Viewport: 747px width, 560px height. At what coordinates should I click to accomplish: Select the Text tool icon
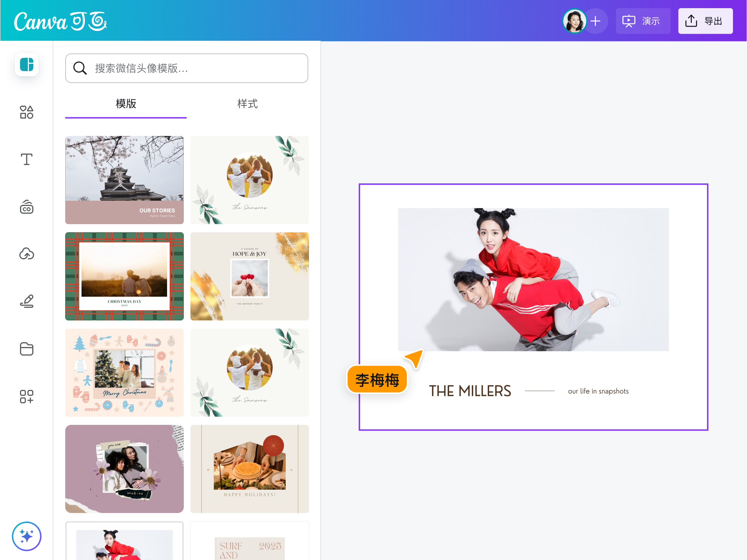coord(27,160)
